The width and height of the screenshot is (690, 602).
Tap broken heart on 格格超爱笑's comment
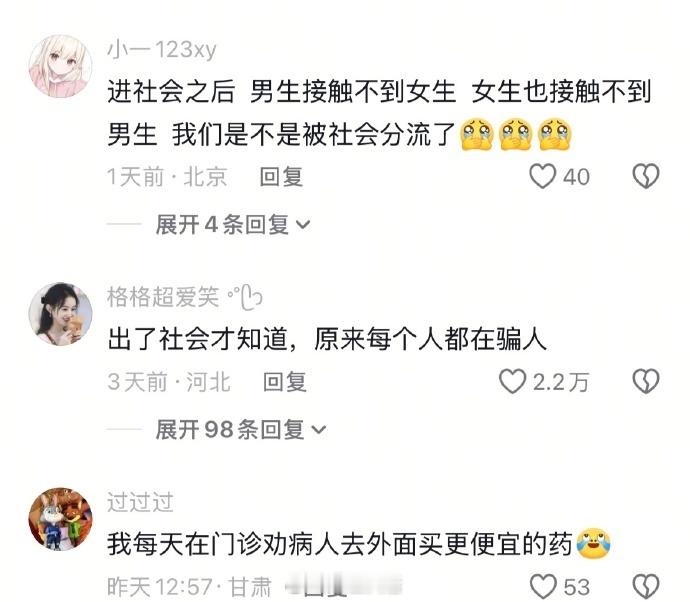tap(646, 381)
